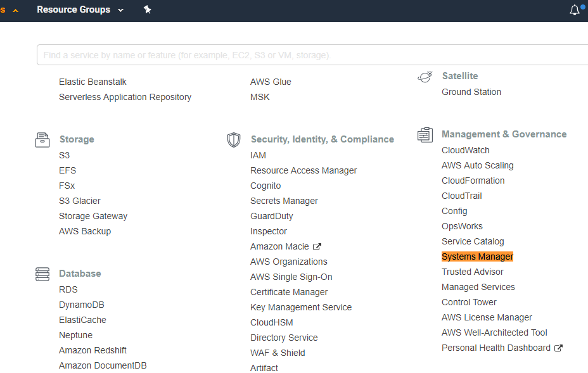Click external link icon beside Personal Health Dashboard

click(x=558, y=348)
